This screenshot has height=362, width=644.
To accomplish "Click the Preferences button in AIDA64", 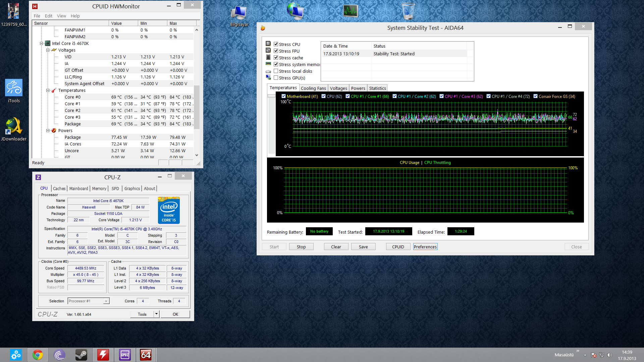I will 425,247.
